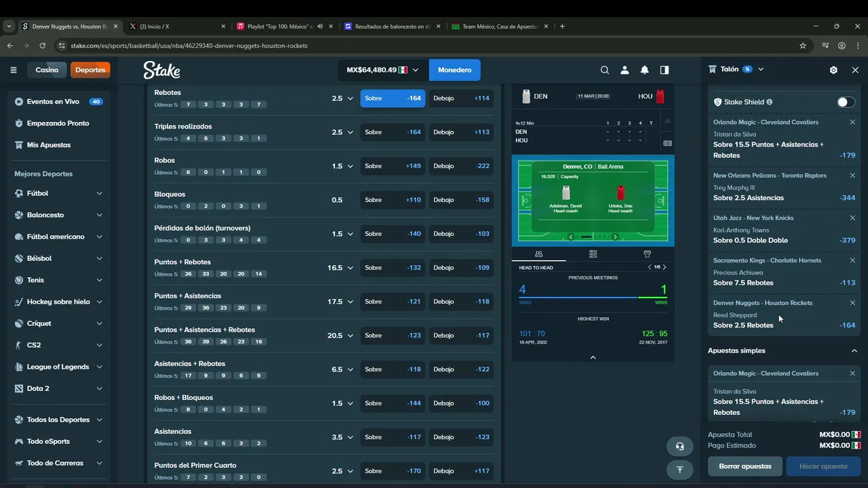This screenshot has height=488, width=868.
Task: Click the search magnifier icon
Action: pyautogui.click(x=605, y=70)
